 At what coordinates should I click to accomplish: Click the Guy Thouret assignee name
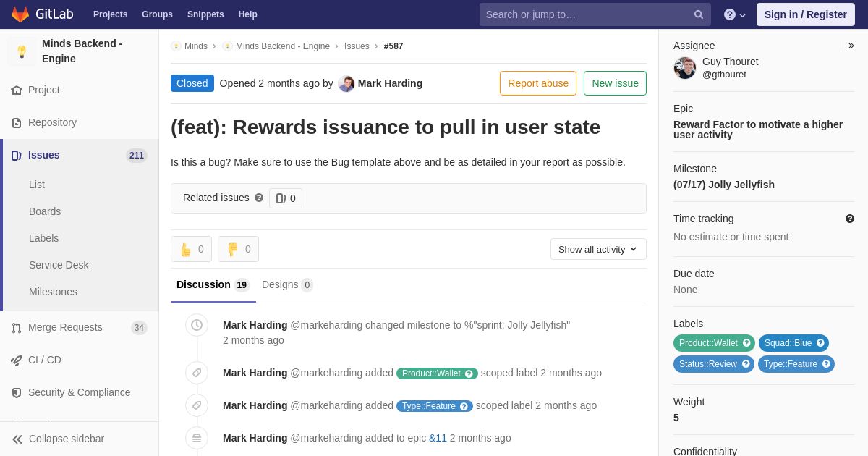731,62
